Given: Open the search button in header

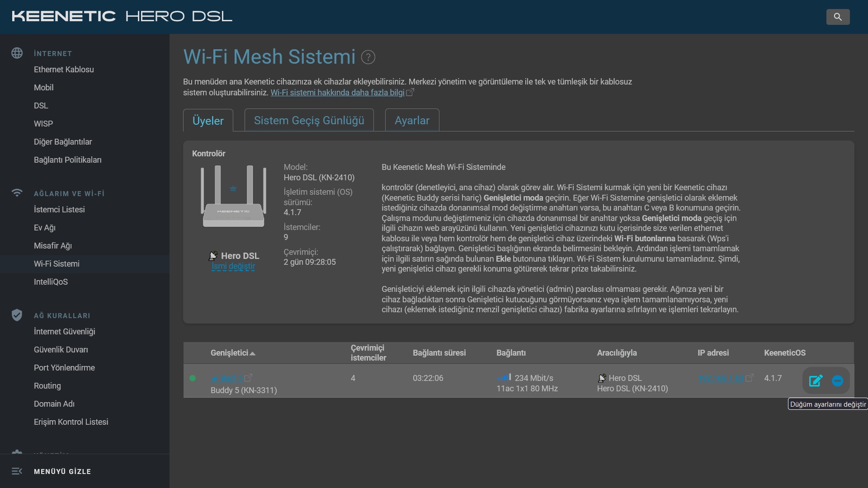Looking at the screenshot, I should (x=838, y=17).
